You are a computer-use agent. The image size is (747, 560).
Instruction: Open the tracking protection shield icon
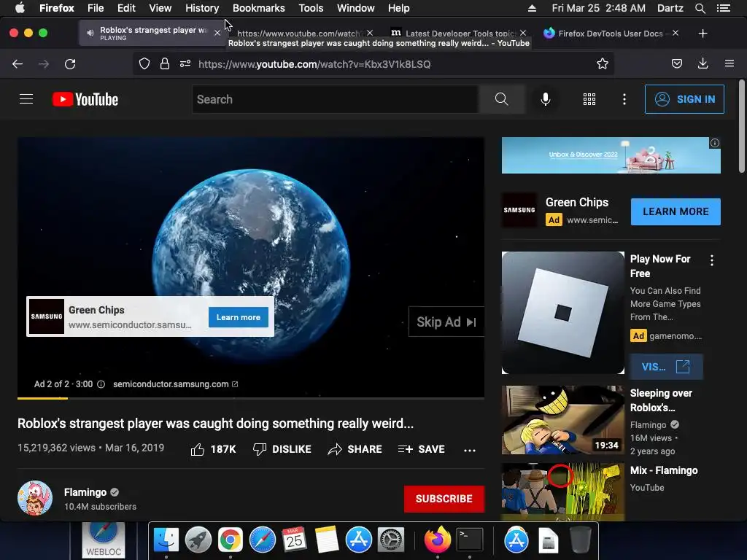pos(144,64)
